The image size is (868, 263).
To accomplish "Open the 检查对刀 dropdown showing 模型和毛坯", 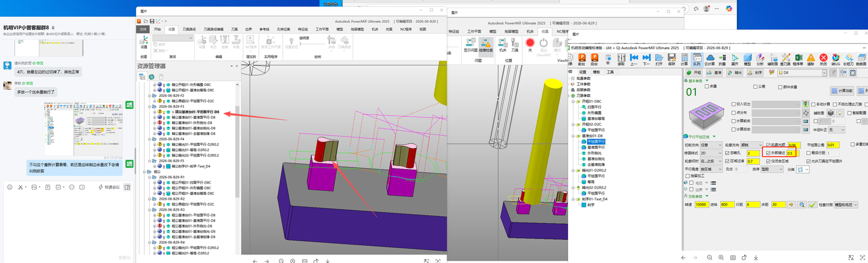I will coord(846,204).
